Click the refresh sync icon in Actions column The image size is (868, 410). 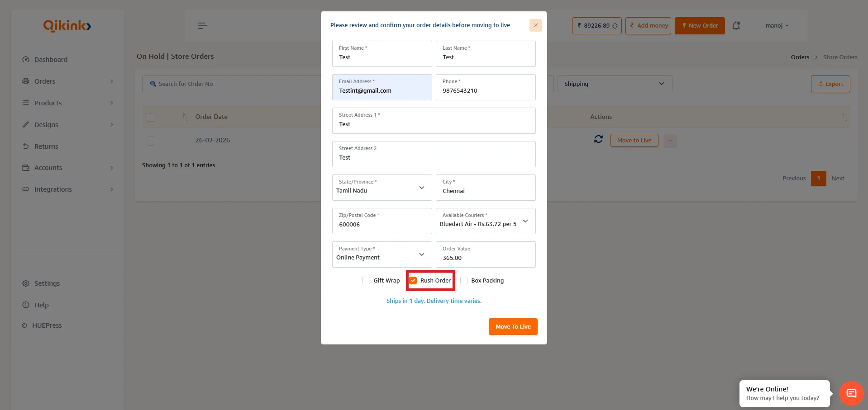[x=598, y=139]
